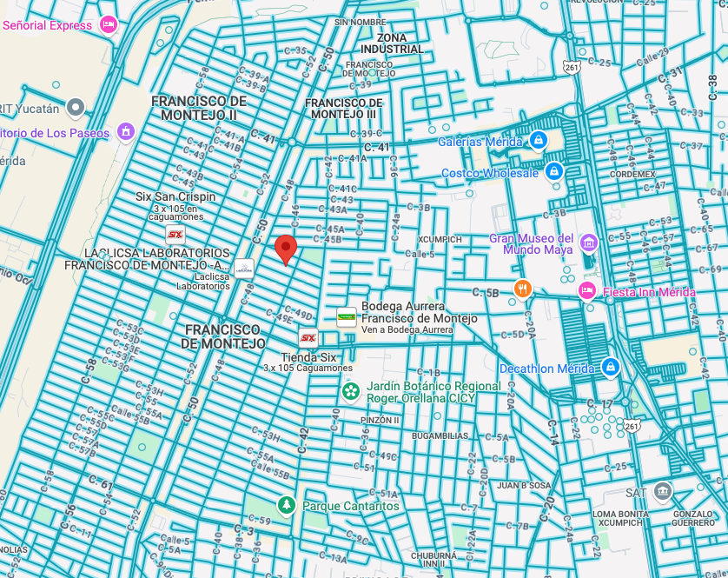
Task: Click the Señorial Express label
Action: 47,25
